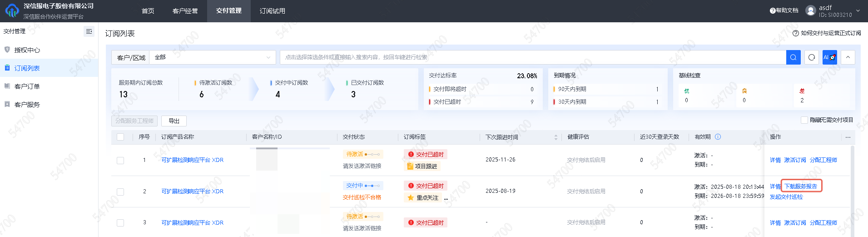Open the 首页 tab
The image size is (868, 237).
click(148, 11)
